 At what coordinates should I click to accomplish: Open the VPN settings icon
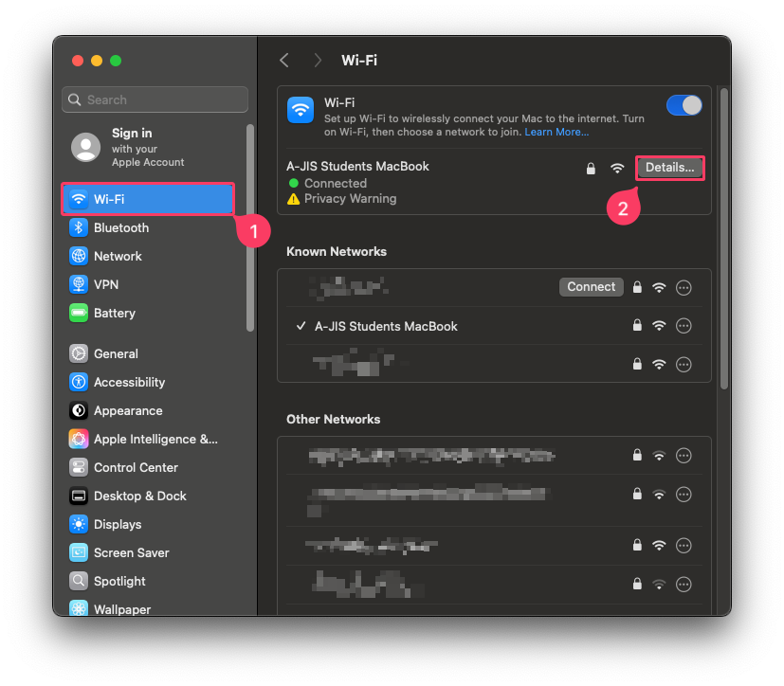point(79,284)
